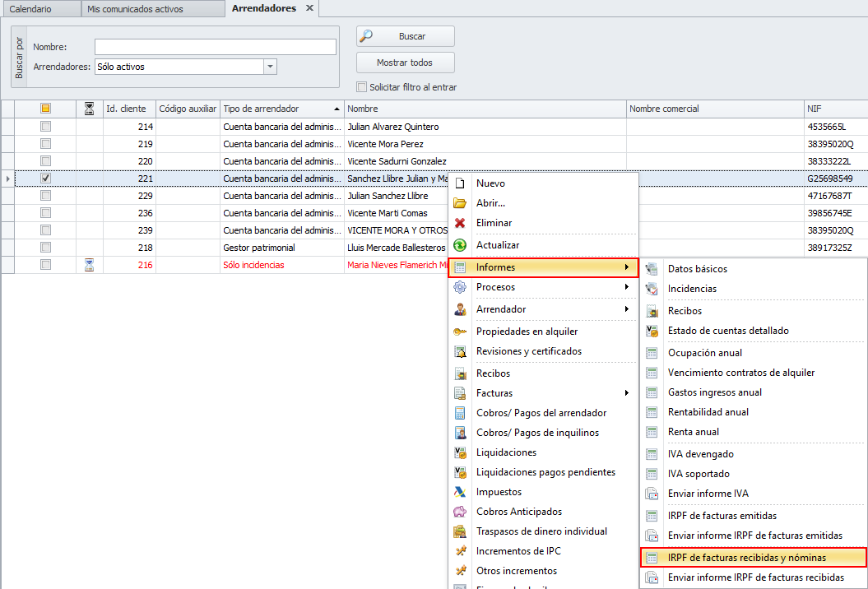868x589 pixels.
Task: Click the Nuevo blank document icon
Action: (460, 183)
